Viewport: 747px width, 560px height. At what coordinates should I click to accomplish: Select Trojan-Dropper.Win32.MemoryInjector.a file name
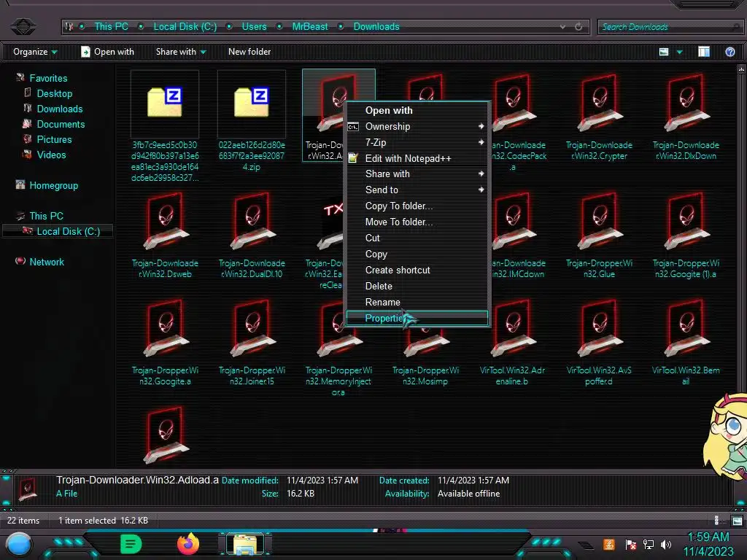point(338,381)
